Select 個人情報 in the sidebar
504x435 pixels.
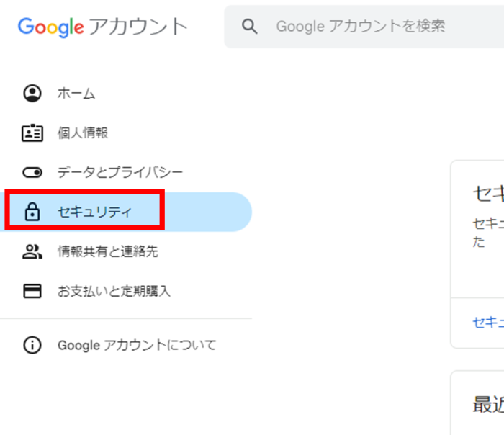click(83, 133)
